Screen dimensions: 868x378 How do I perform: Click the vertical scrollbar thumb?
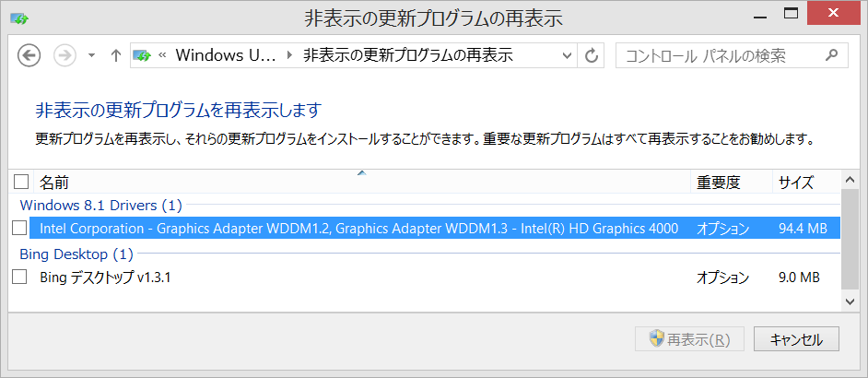[850, 239]
